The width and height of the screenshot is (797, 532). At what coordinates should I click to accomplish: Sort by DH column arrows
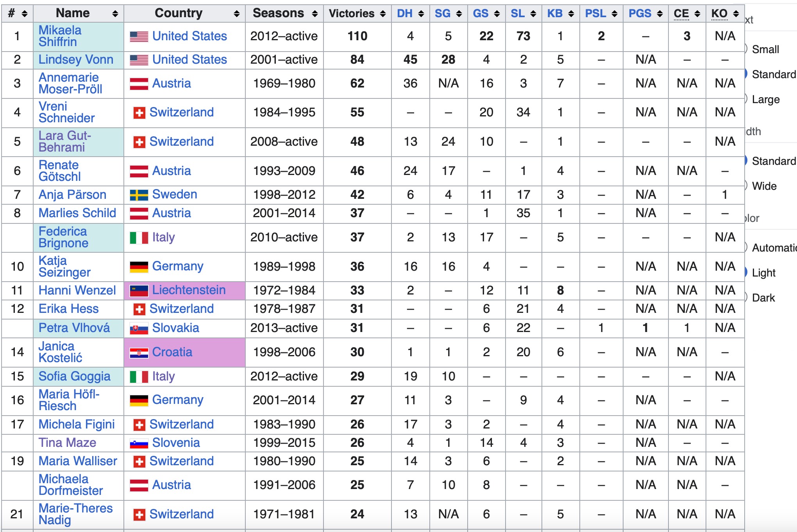pos(421,14)
